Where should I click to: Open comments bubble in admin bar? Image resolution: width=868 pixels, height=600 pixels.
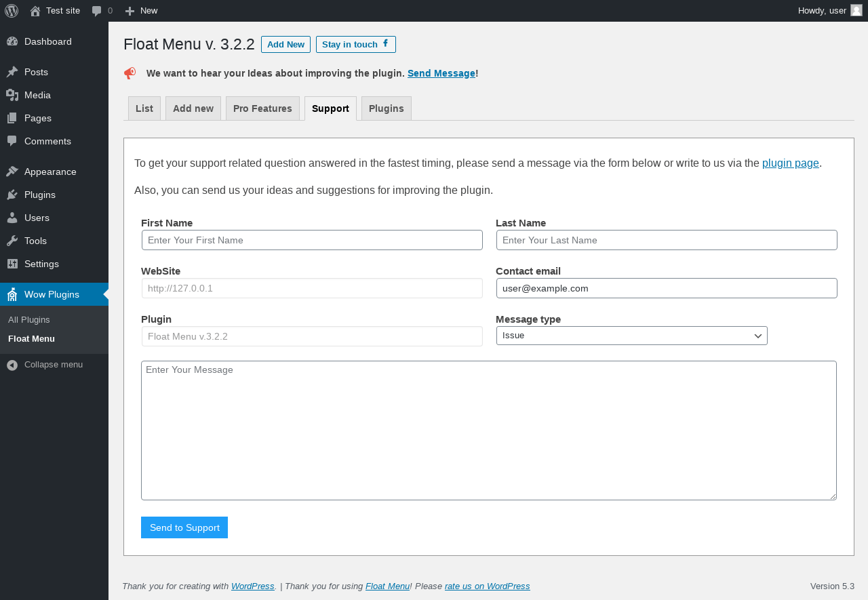pos(97,11)
